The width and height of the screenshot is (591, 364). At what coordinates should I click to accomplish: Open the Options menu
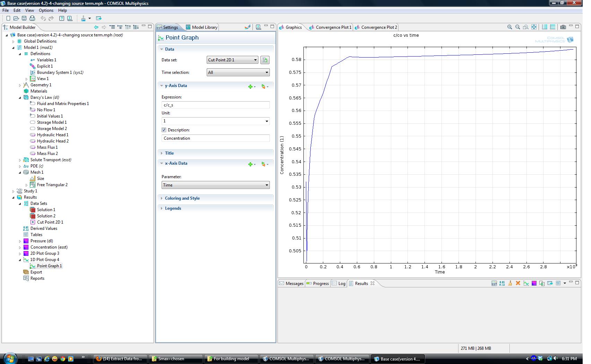46,10
